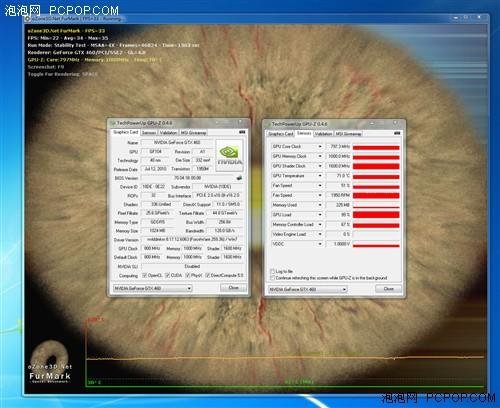Image resolution: width=500 pixels, height=408 pixels.
Task: Expand the Memory Controller Load sensor dropdown
Action: pyautogui.click(x=320, y=224)
